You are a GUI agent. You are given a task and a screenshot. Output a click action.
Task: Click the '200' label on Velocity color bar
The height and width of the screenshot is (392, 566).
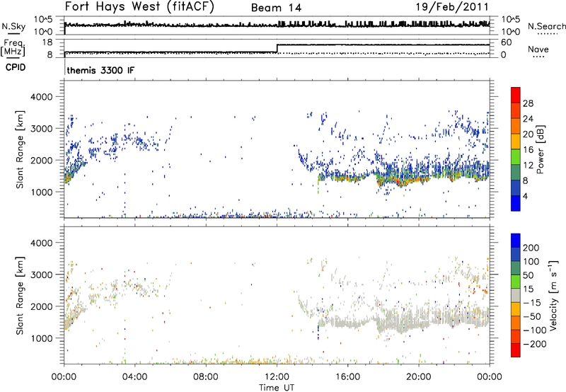click(x=531, y=248)
